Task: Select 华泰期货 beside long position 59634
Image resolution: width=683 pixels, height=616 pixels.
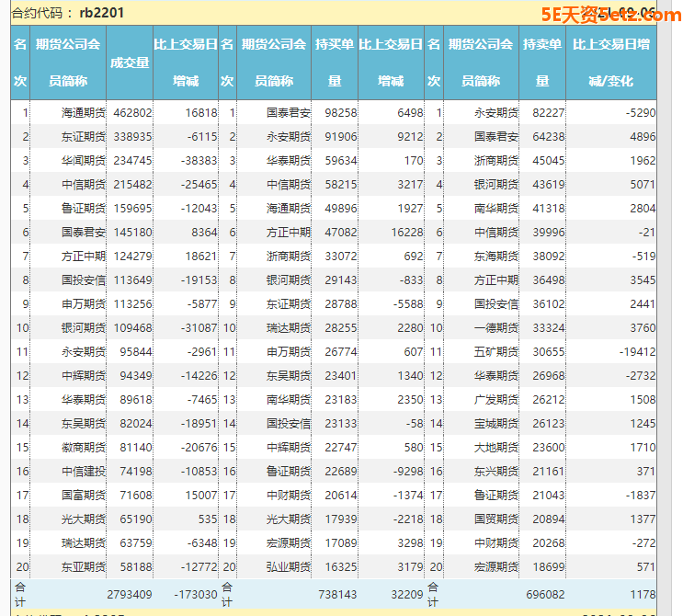Action: [x=289, y=161]
